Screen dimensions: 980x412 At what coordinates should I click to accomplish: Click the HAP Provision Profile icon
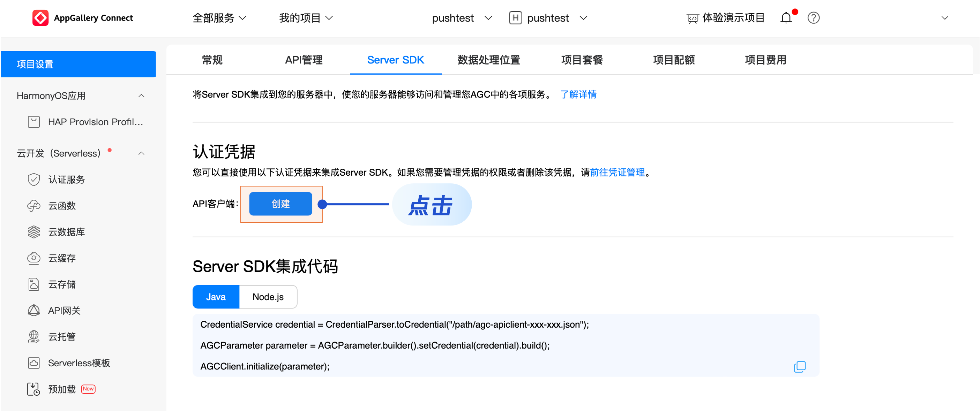coord(33,122)
